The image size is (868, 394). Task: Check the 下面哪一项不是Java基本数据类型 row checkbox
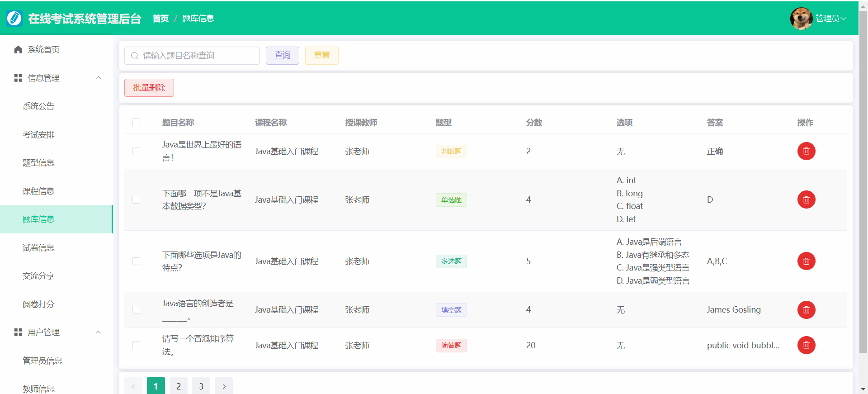136,199
